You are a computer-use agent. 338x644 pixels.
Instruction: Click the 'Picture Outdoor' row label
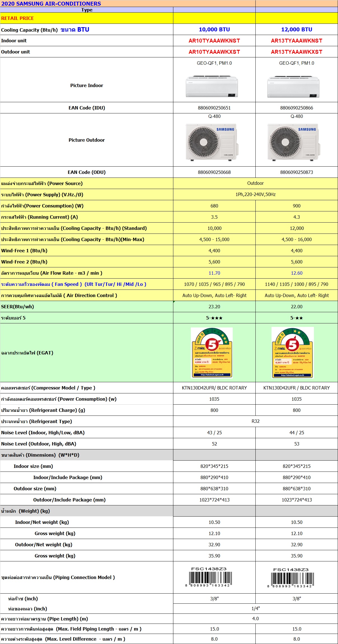(x=87, y=140)
